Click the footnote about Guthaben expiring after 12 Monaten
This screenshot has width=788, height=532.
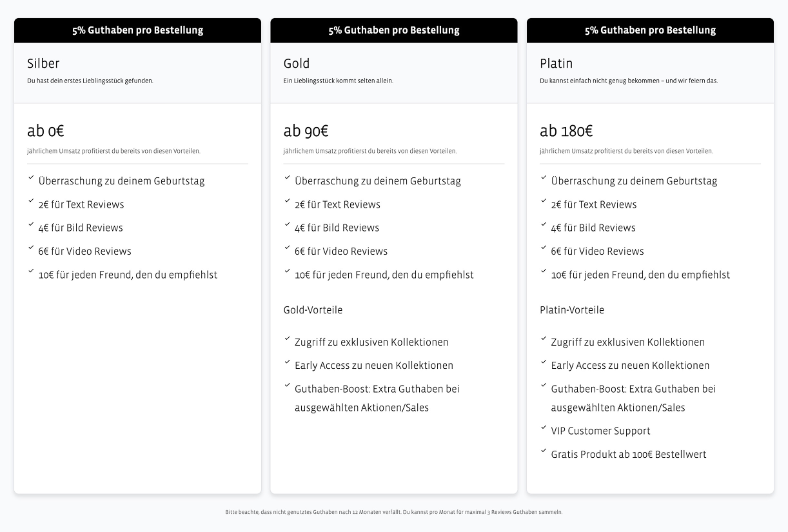pyautogui.click(x=393, y=512)
